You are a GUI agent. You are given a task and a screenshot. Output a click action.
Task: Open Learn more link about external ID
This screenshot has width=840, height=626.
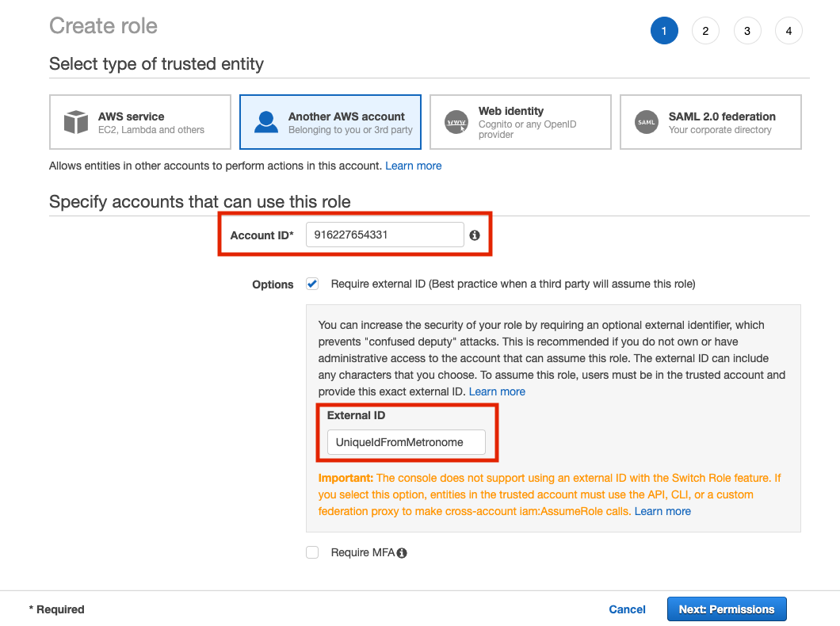click(497, 391)
